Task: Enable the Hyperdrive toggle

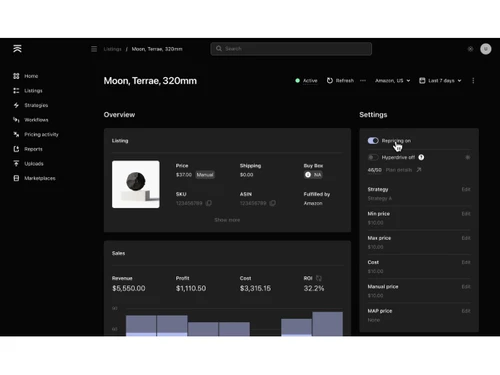Action: pyautogui.click(x=373, y=157)
